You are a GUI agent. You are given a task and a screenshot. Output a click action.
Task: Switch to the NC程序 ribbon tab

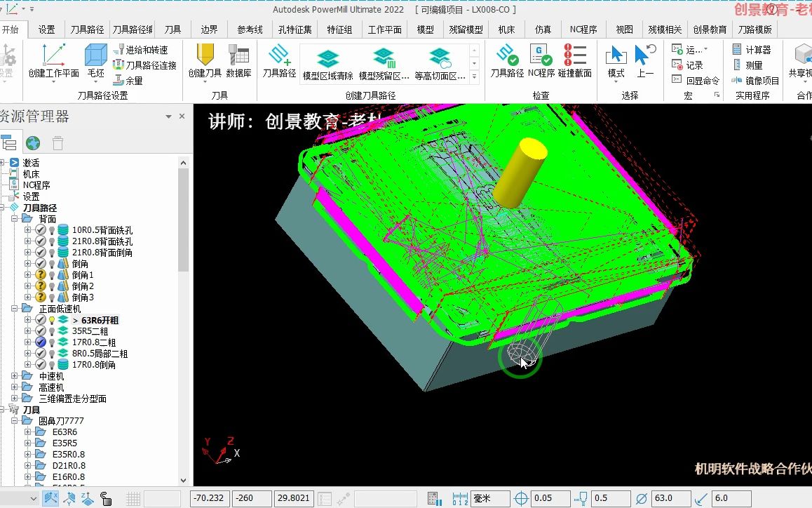(583, 29)
